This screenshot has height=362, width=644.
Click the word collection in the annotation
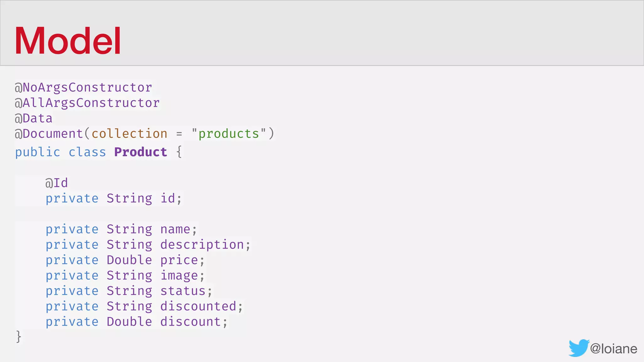click(x=130, y=134)
